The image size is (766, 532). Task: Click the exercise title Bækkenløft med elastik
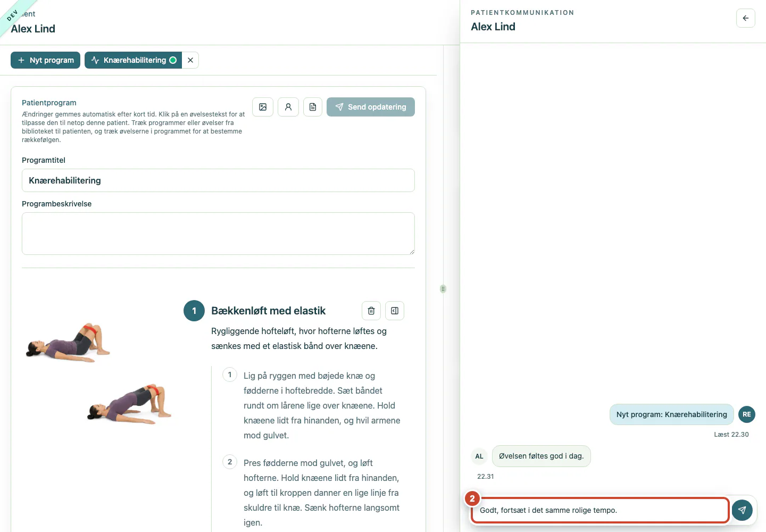(x=268, y=311)
